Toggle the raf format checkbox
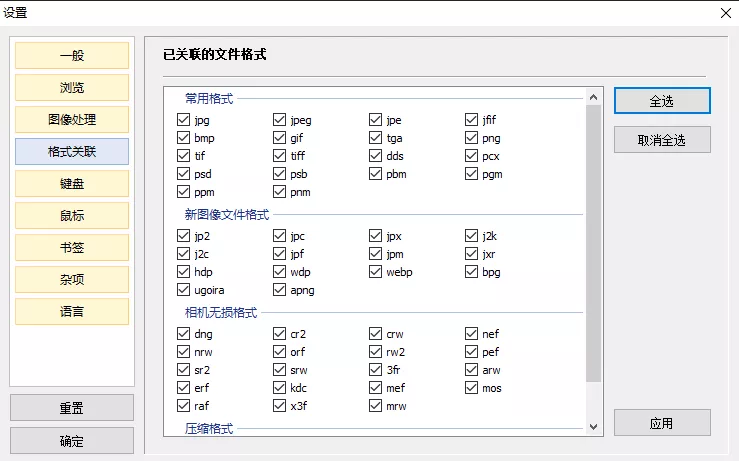 (x=183, y=406)
